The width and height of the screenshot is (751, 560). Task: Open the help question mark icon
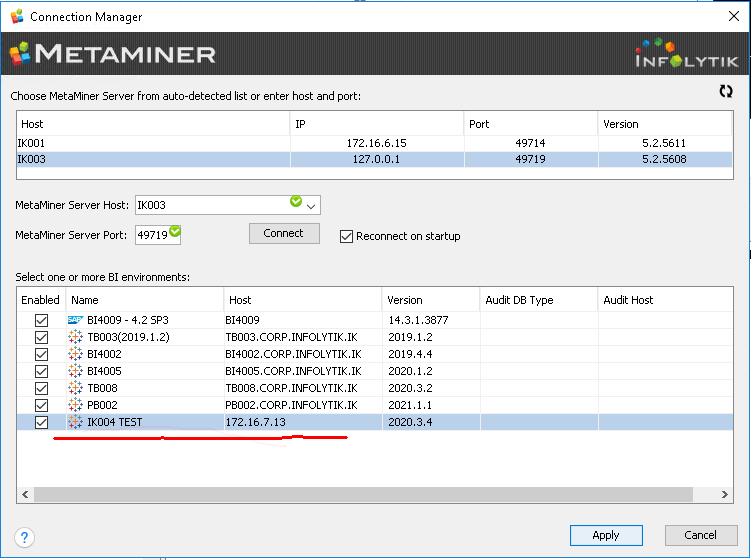tap(24, 537)
